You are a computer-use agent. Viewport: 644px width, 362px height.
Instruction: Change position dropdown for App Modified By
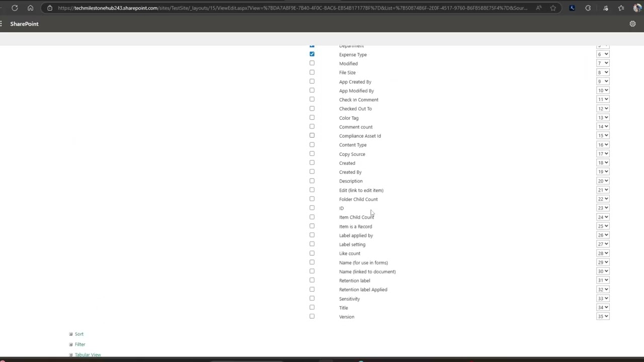[x=603, y=90]
